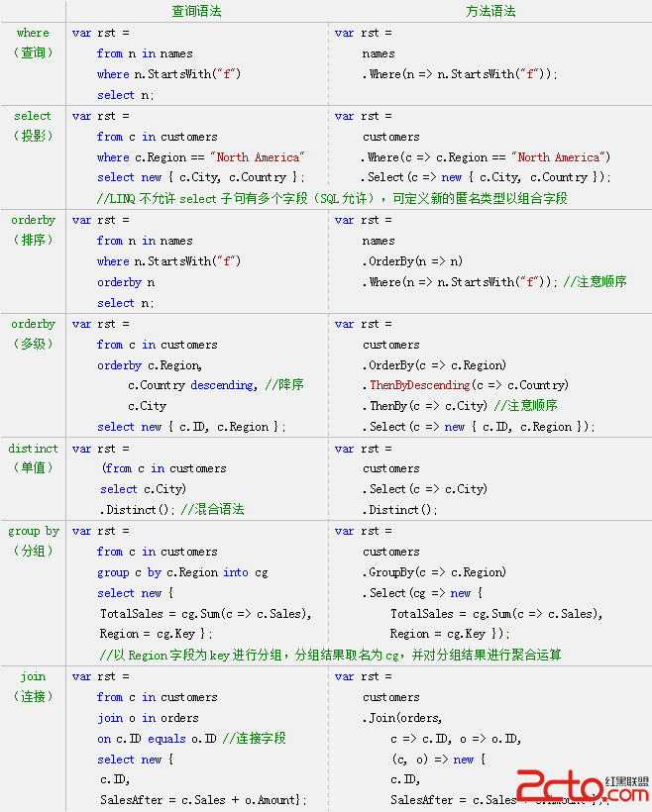This screenshot has height=812, width=652.
Task: Click 'SalesAfter = c.Sales + o.Amount};' in query column
Action: coord(203,800)
